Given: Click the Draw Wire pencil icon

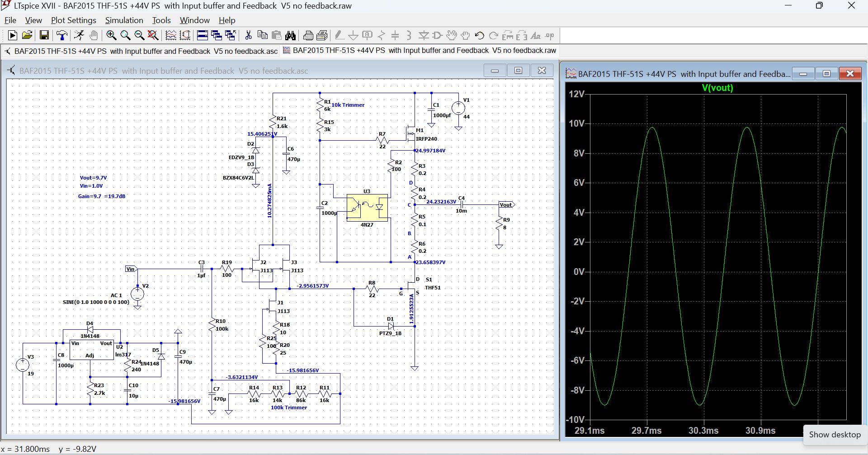Looking at the screenshot, I should pyautogui.click(x=340, y=35).
